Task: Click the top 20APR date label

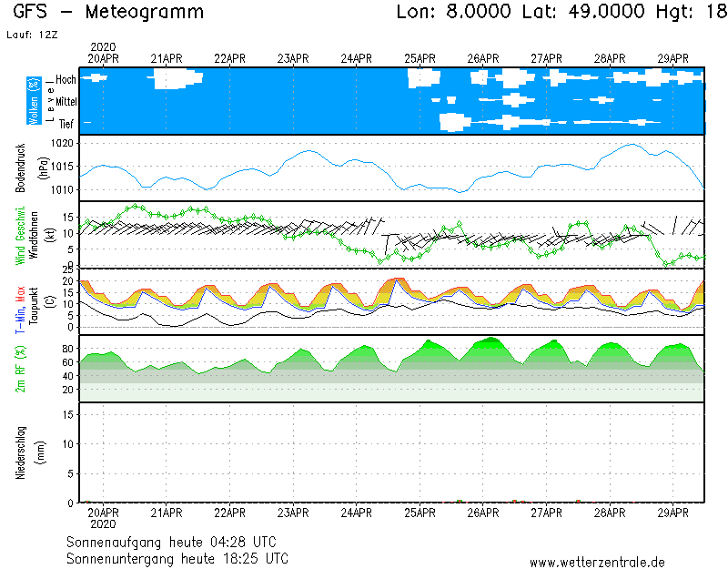Action: (x=103, y=59)
